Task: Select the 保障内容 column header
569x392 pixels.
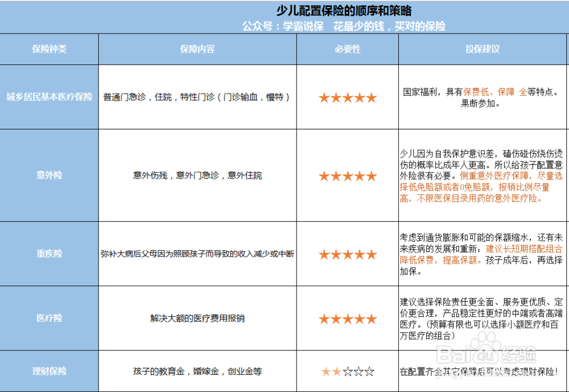Action: [197, 49]
